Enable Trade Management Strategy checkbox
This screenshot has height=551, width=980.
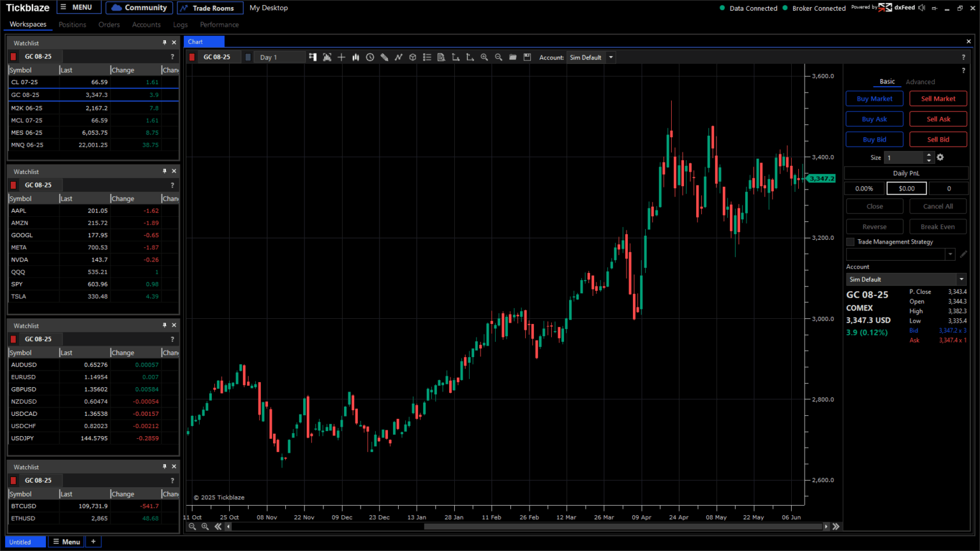(850, 242)
